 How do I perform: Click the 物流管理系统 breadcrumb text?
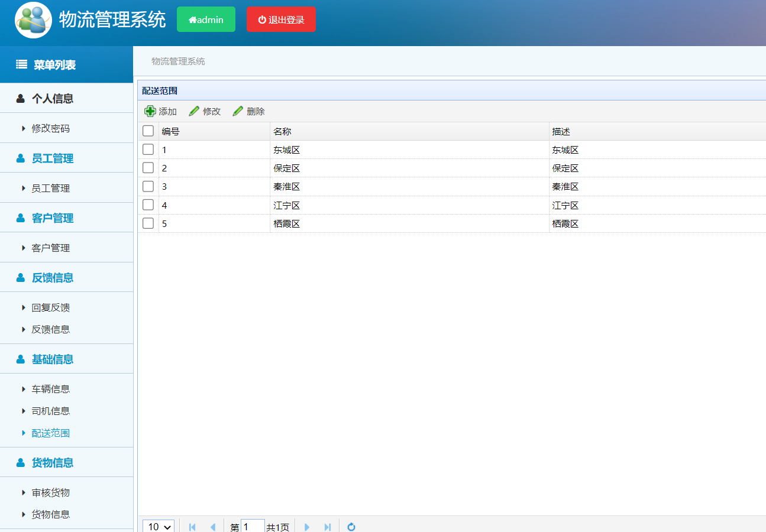pos(178,61)
